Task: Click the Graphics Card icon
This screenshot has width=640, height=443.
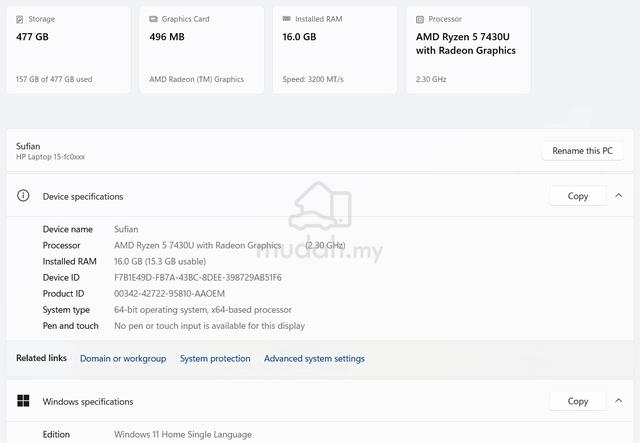Action: pyautogui.click(x=153, y=19)
